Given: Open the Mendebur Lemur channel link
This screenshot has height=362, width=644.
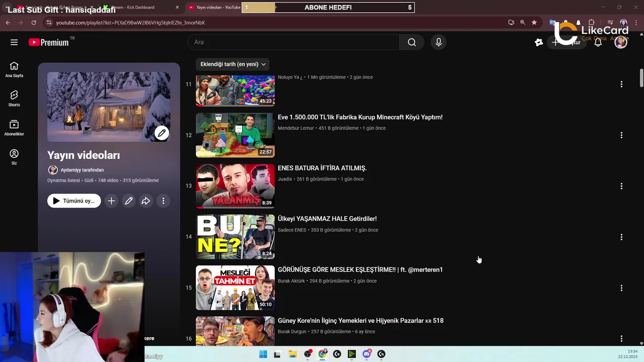Looking at the screenshot, I should (296, 128).
